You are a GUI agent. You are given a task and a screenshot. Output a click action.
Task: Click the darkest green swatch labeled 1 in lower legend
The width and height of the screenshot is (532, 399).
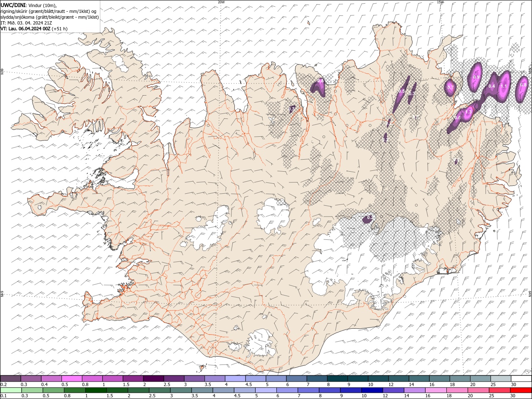(96, 390)
